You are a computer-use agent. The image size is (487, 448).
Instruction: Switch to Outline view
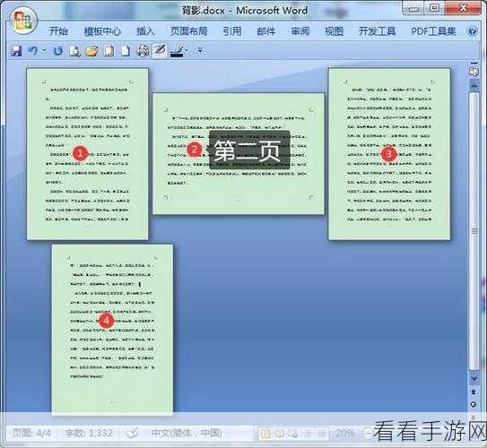coord(308,433)
